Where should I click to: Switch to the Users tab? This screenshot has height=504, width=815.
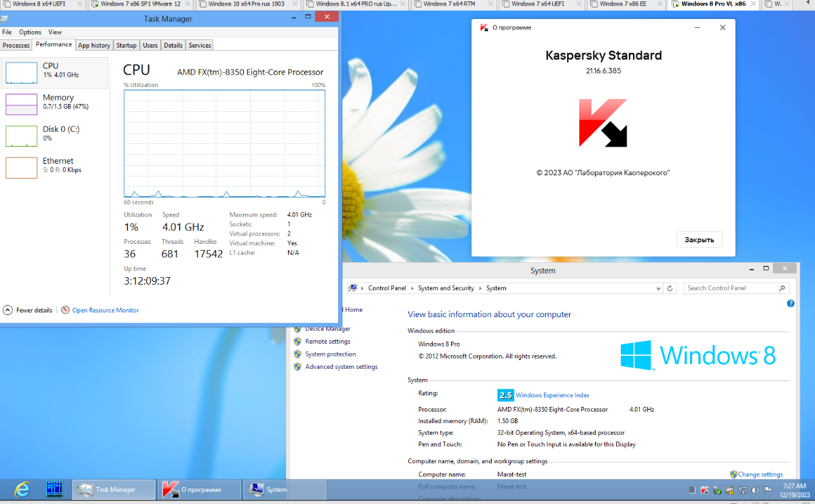[x=150, y=46]
